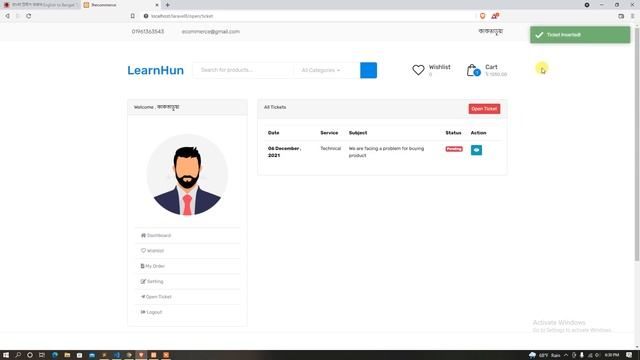Click the taskbar clock

point(612,355)
